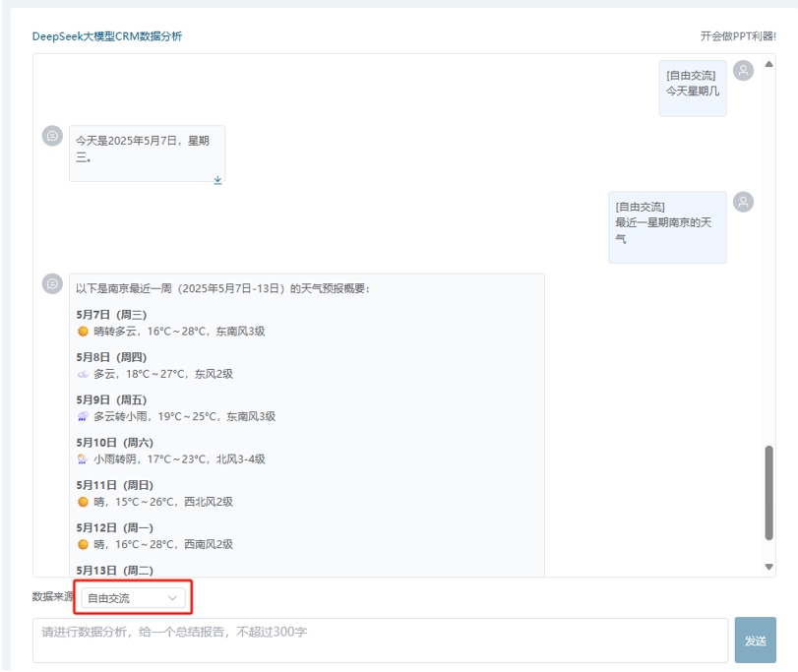
Task: Click the chat scrollbar down arrow
Action: pyautogui.click(x=769, y=567)
